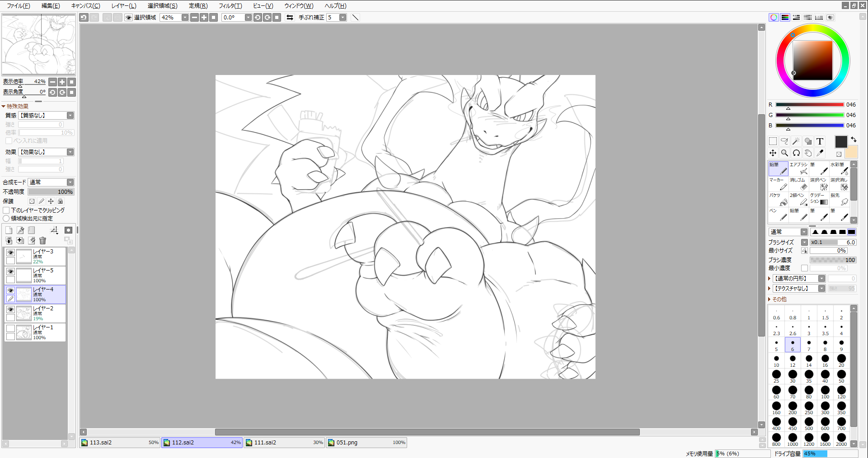This screenshot has height=458, width=868.
Task: Swap foreground and background colors
Action: [x=854, y=139]
